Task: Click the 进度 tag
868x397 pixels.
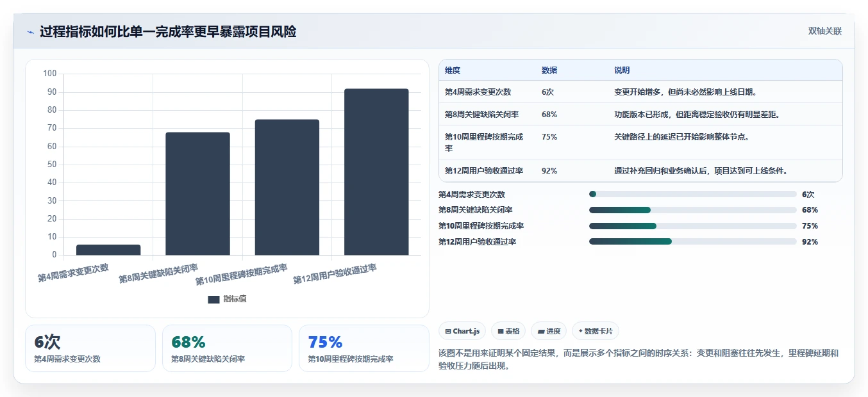Action: 549,331
